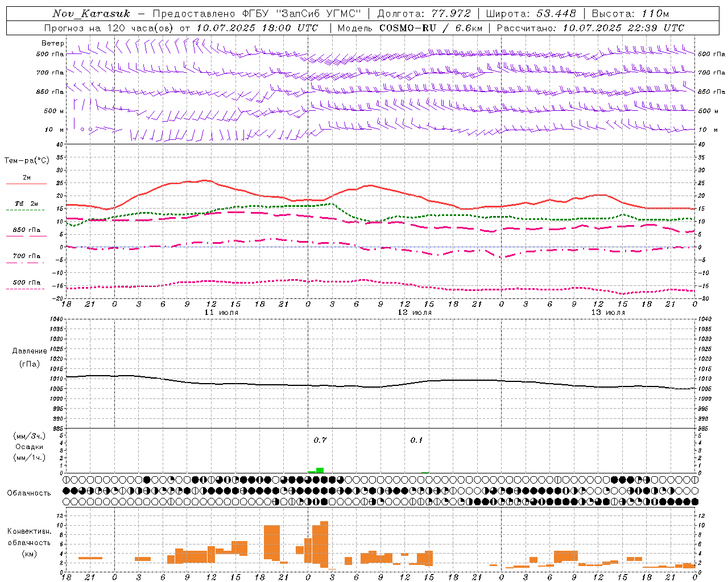Image resolution: width=728 pixels, height=582 pixels.
Task: Click the Осадки precipitation label
Action: point(29,447)
